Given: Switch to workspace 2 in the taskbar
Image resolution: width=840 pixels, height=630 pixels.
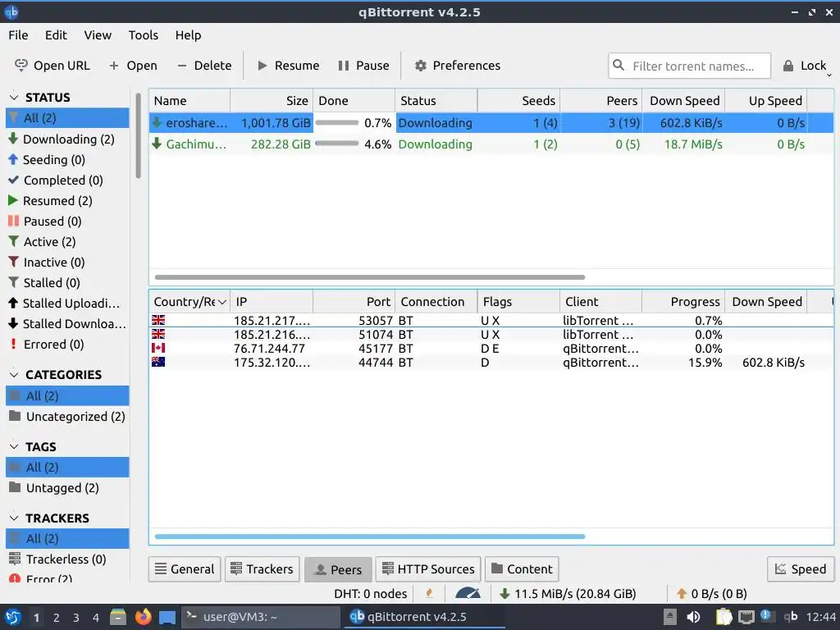Looking at the screenshot, I should [x=57, y=618].
